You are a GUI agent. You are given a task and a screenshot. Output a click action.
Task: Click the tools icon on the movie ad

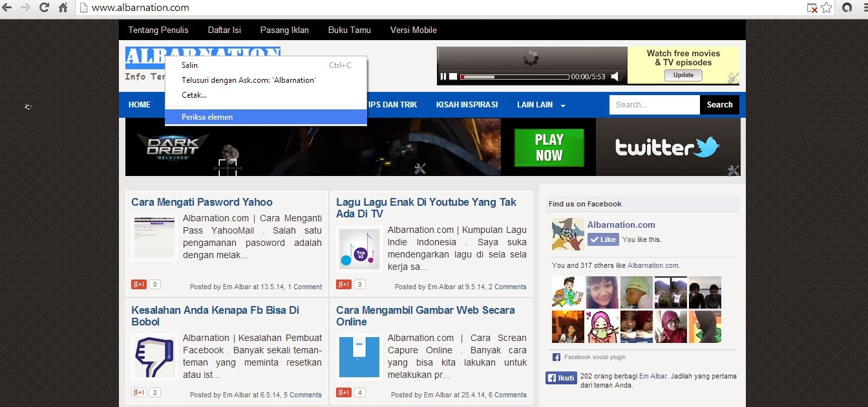click(x=732, y=78)
